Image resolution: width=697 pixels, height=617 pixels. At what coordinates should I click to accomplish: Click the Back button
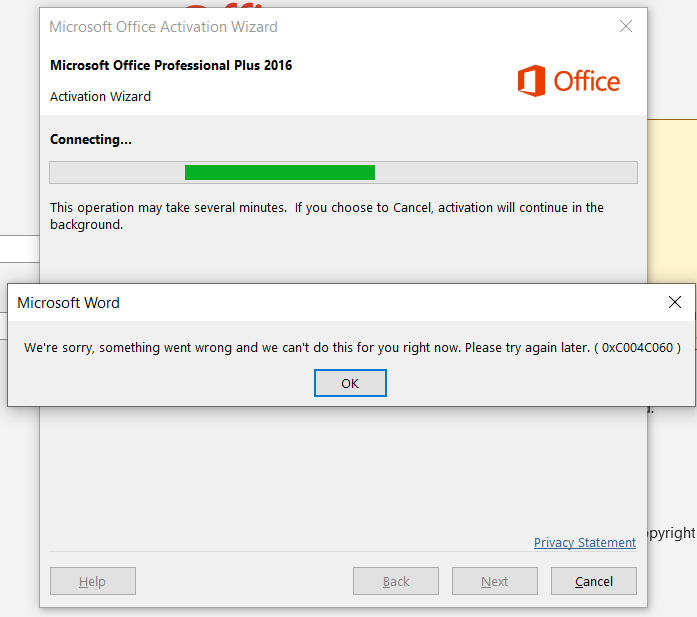396,581
